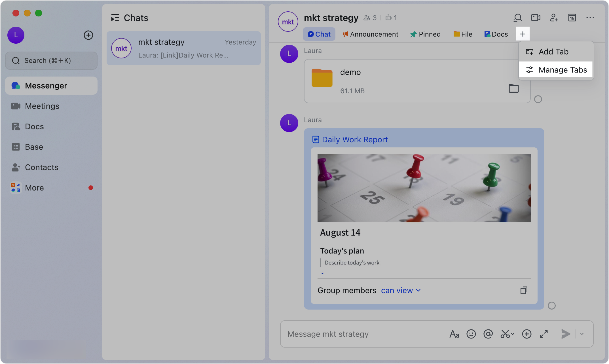Copy the Daily Work Report card
The image size is (609, 364).
tap(524, 290)
